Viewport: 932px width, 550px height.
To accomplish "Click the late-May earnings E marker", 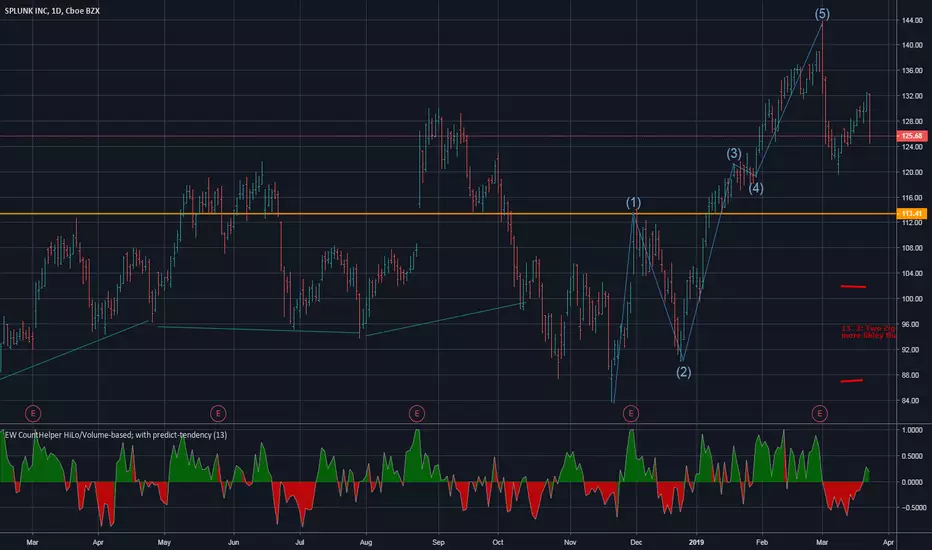I will 218,413.
